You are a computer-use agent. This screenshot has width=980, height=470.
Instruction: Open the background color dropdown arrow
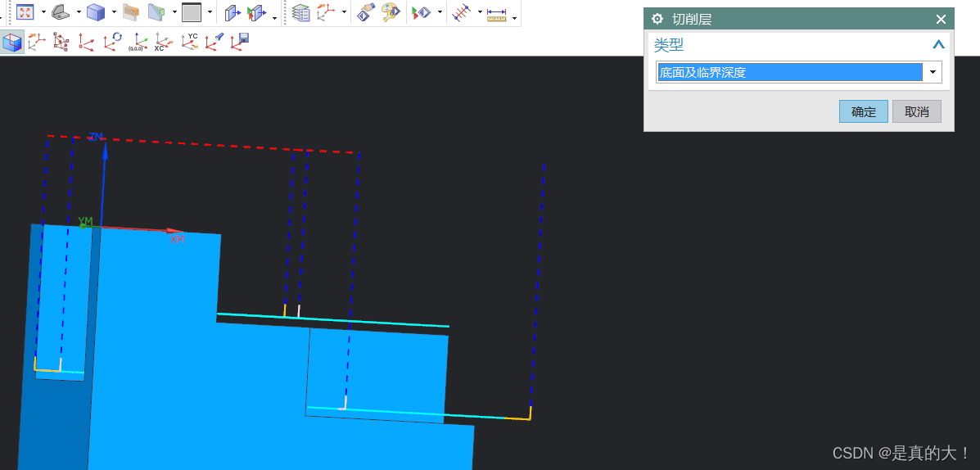click(210, 12)
